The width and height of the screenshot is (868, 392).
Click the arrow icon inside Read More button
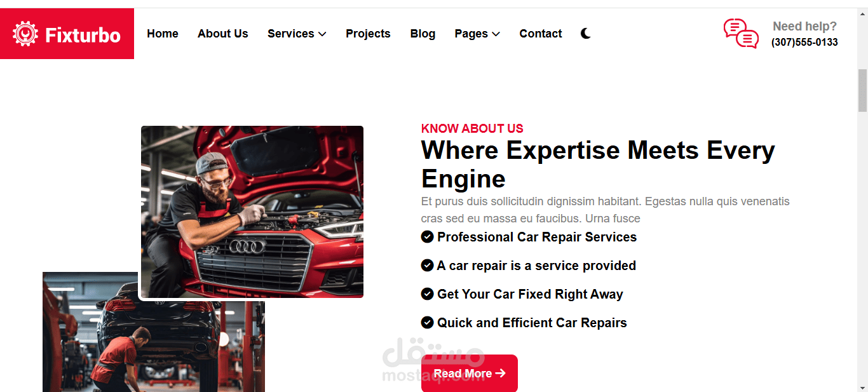500,373
